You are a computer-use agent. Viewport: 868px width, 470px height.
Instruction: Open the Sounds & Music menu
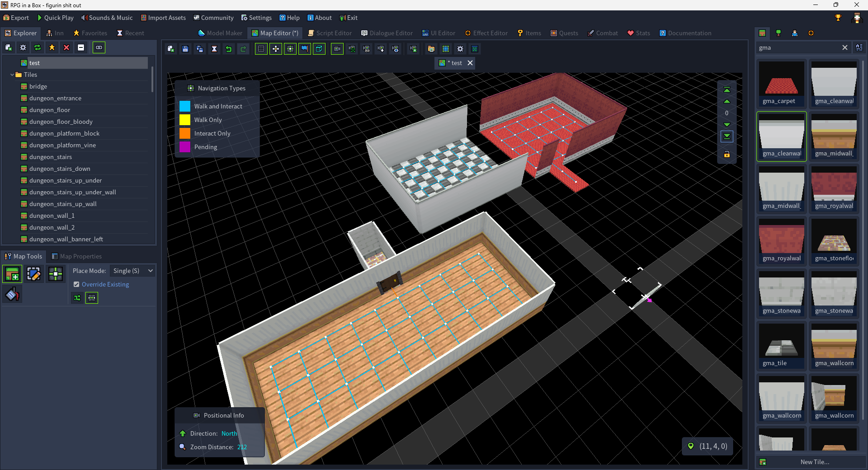click(107, 18)
